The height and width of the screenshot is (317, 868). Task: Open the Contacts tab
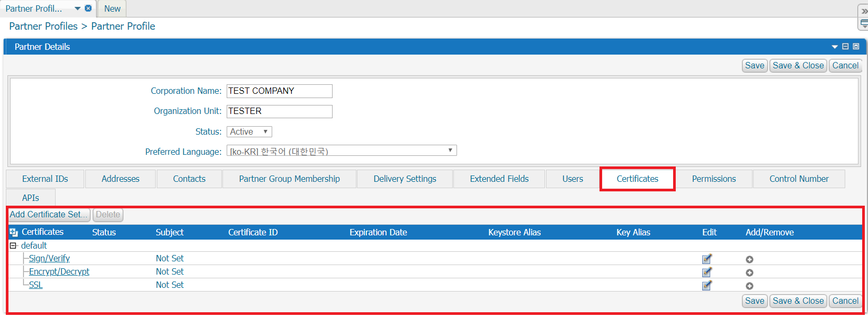click(x=189, y=179)
